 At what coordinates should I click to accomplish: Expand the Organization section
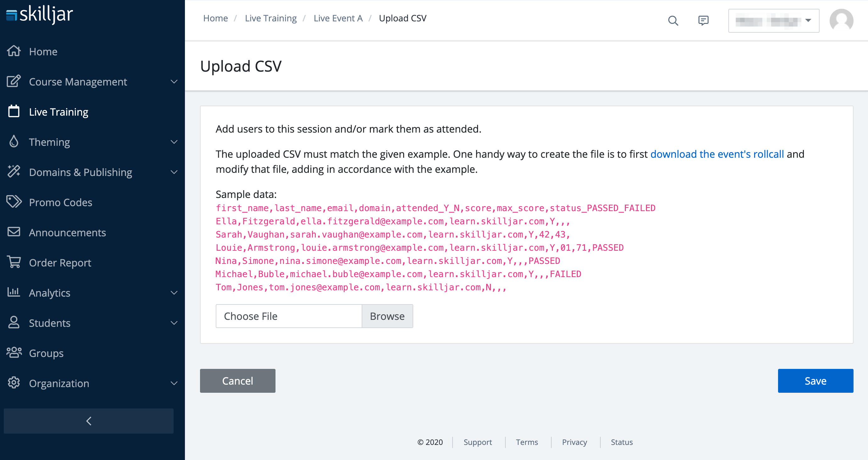tap(174, 383)
